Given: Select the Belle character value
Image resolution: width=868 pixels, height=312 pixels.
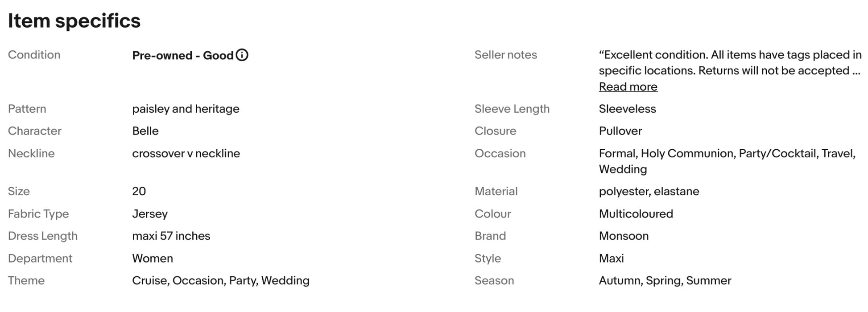Looking at the screenshot, I should click(x=145, y=131).
